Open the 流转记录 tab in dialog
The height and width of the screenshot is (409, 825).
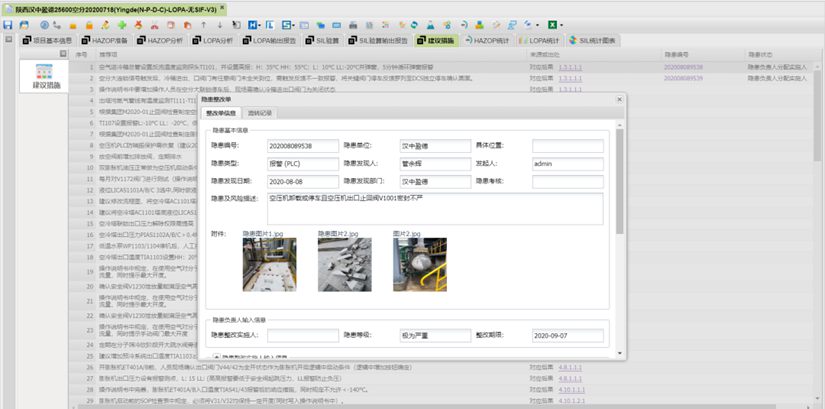(x=261, y=114)
